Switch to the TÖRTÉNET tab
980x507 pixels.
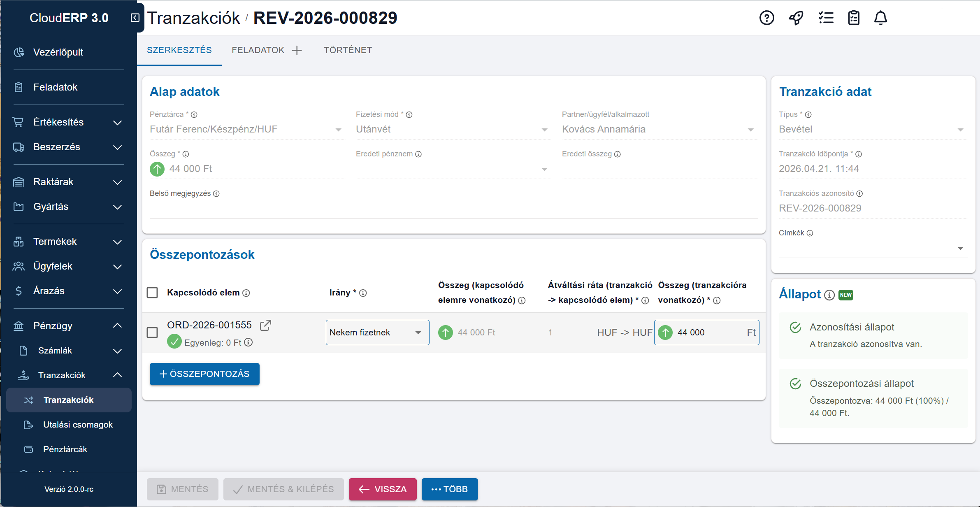coord(348,50)
